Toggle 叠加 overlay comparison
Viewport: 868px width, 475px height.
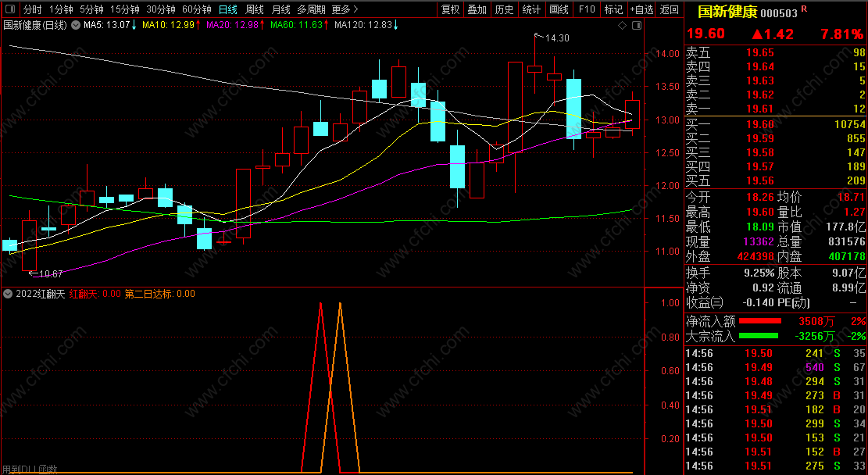pos(477,9)
